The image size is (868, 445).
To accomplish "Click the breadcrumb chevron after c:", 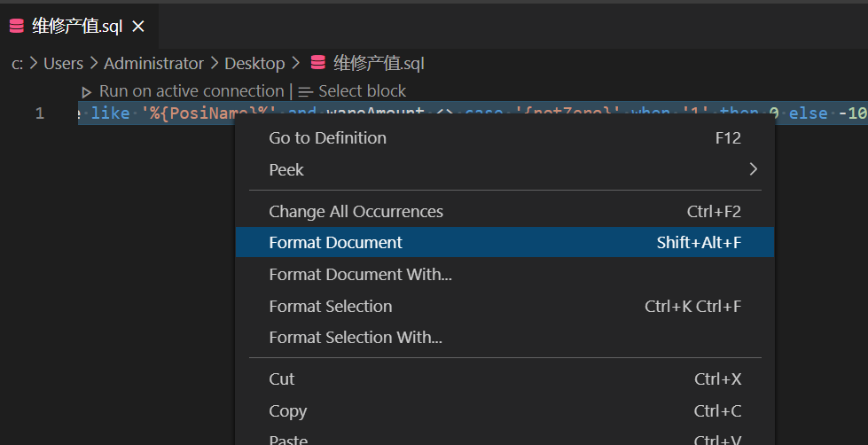I will tap(34, 63).
